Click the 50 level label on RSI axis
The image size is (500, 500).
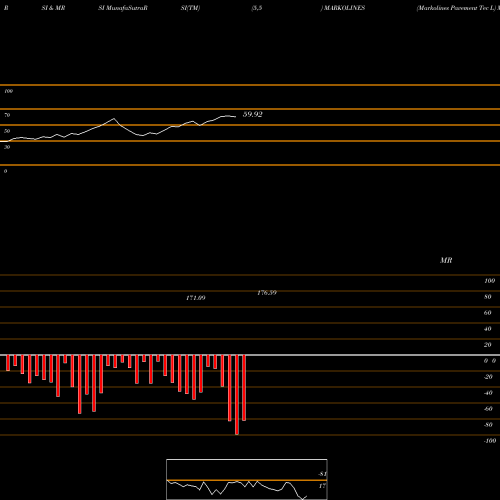point(7,131)
